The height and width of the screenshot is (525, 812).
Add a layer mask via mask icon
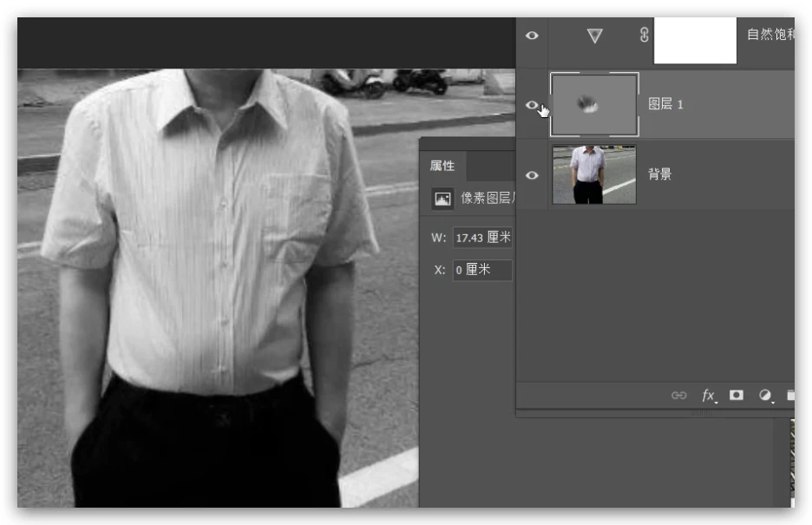coord(737,396)
